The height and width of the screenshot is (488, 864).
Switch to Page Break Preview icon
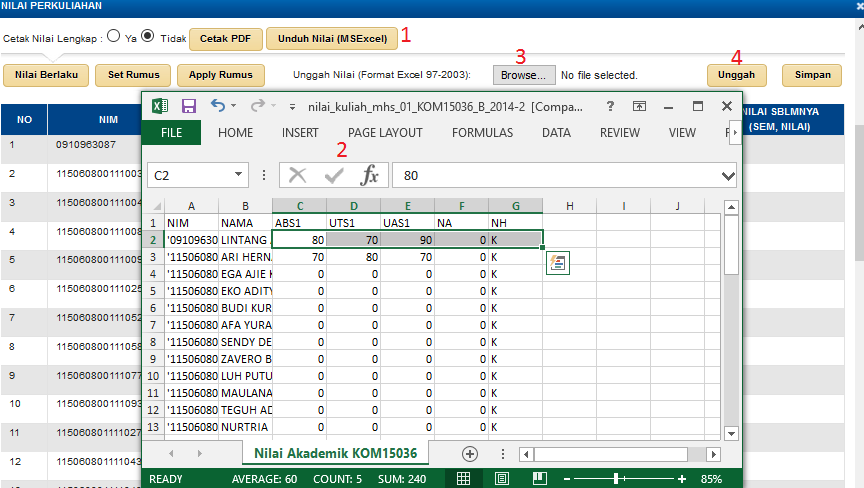point(539,479)
